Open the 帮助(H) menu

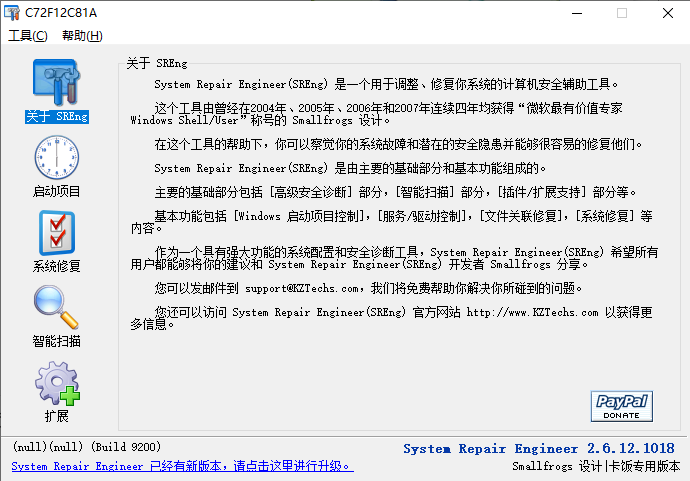point(82,36)
